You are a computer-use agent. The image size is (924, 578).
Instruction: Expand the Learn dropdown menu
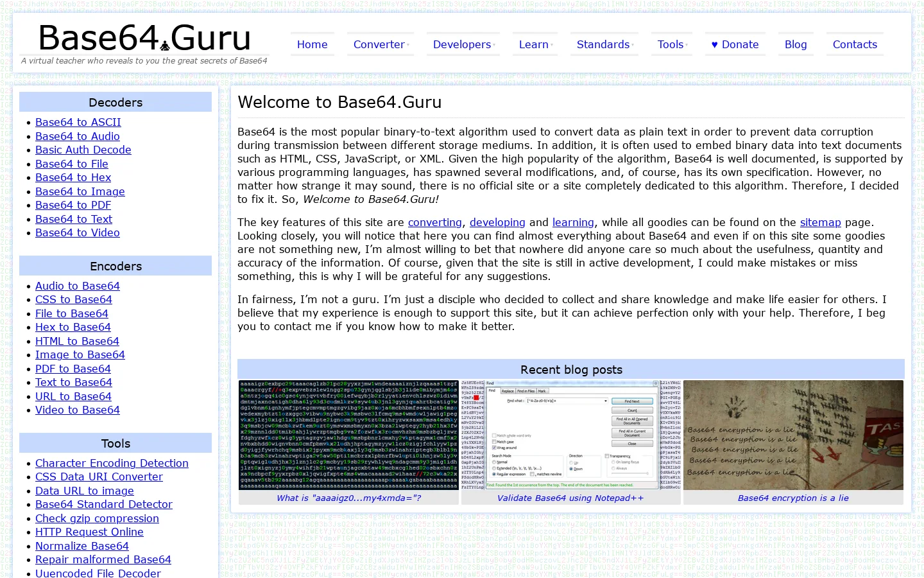pos(535,44)
